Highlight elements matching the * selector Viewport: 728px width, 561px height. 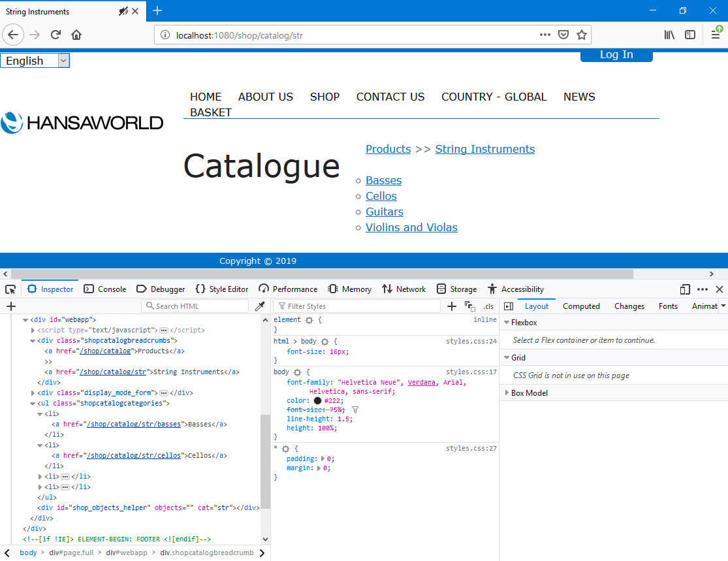coord(285,449)
